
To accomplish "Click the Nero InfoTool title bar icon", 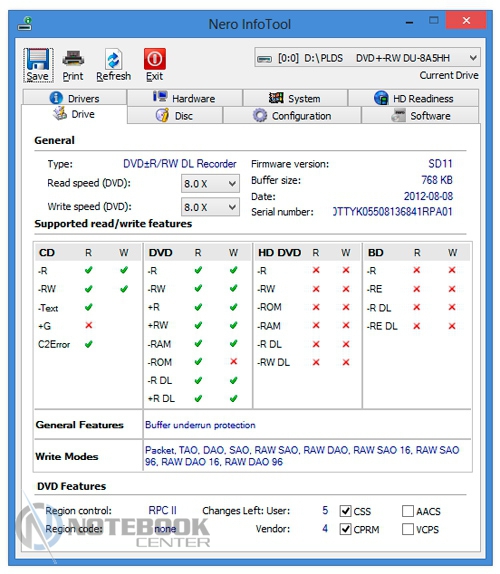I will pyautogui.click(x=25, y=23).
